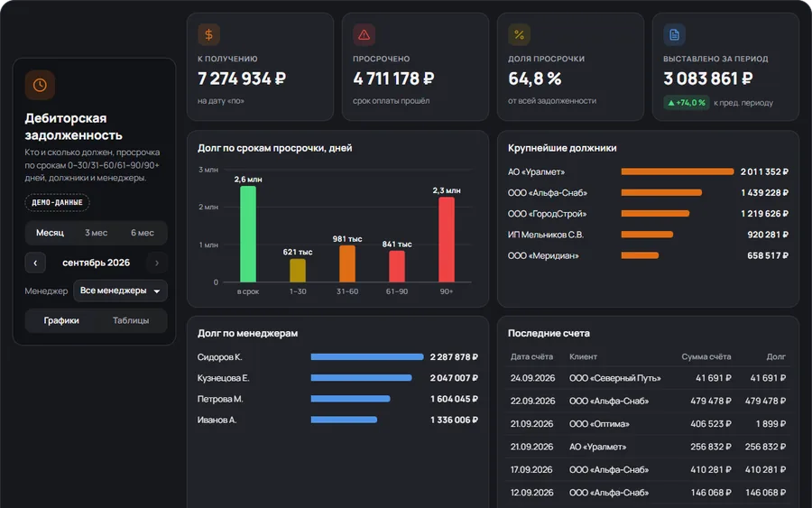Open the ООО «Северный Путь» invoice row

[648, 378]
